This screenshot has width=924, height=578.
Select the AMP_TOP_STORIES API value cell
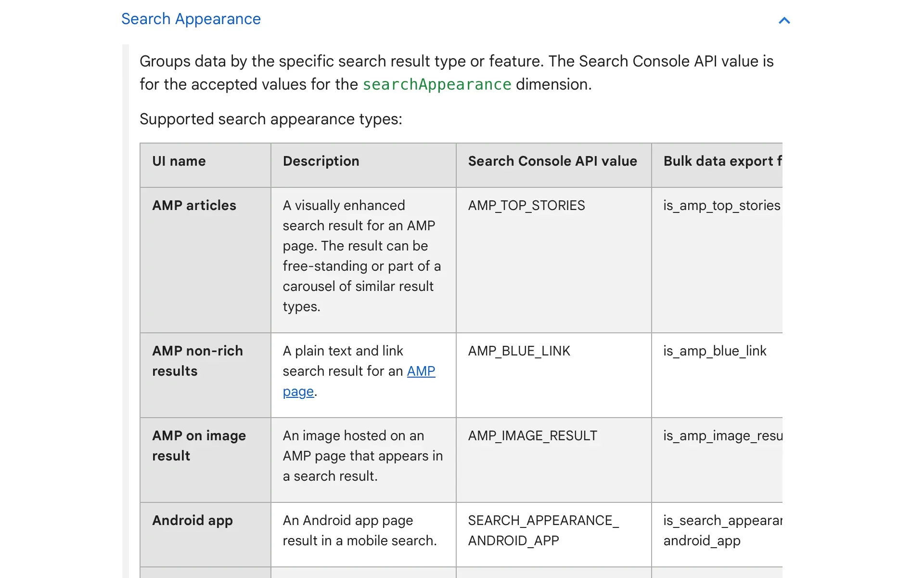pos(526,205)
